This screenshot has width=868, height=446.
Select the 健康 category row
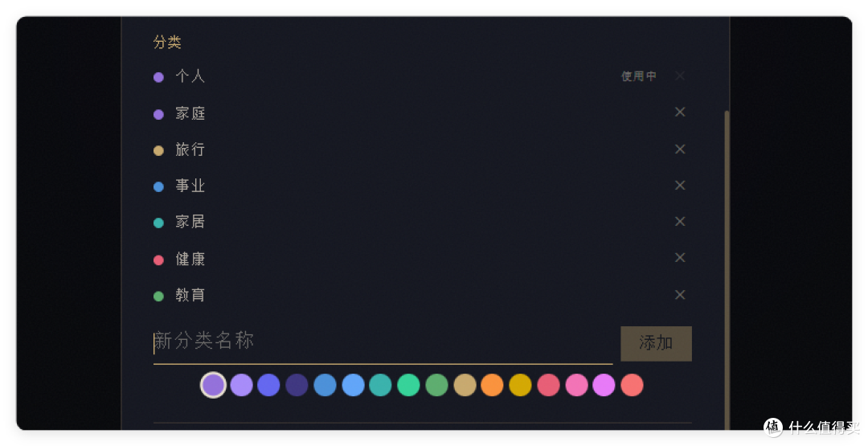[x=423, y=259]
